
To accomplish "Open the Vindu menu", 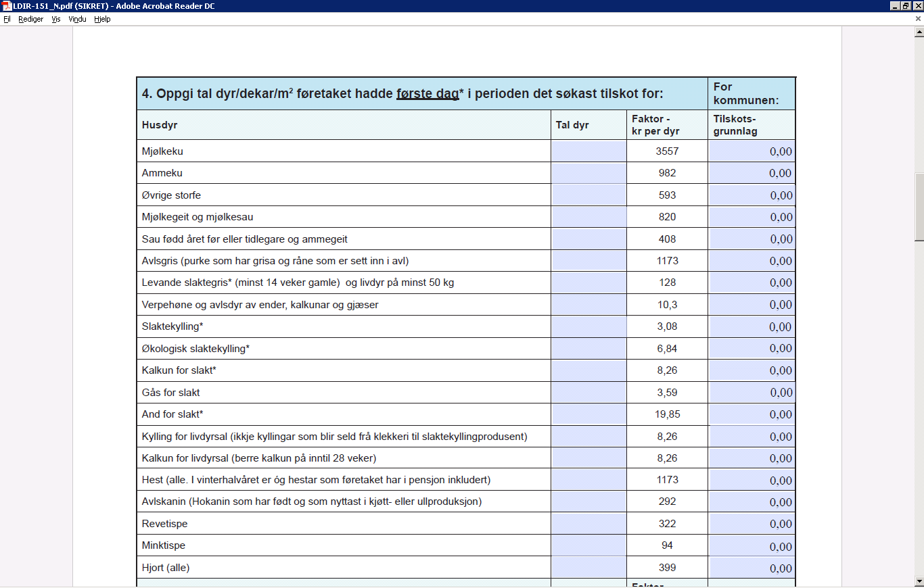I will point(77,19).
